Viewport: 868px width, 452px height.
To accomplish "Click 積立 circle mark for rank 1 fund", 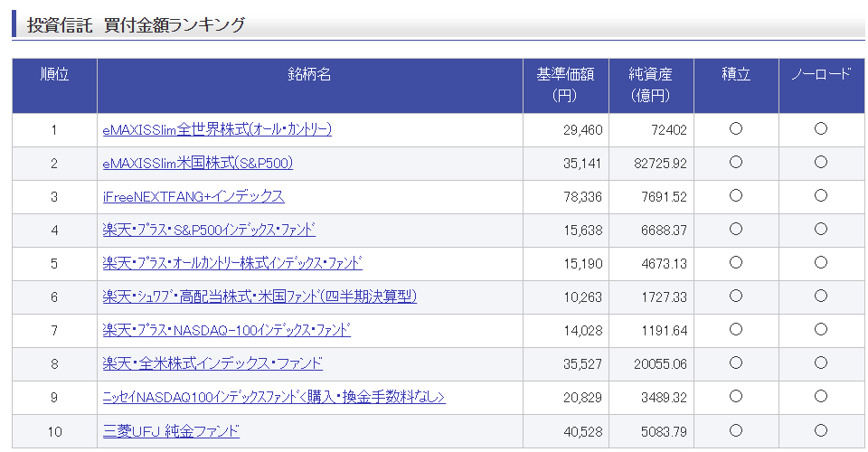I will click(736, 129).
